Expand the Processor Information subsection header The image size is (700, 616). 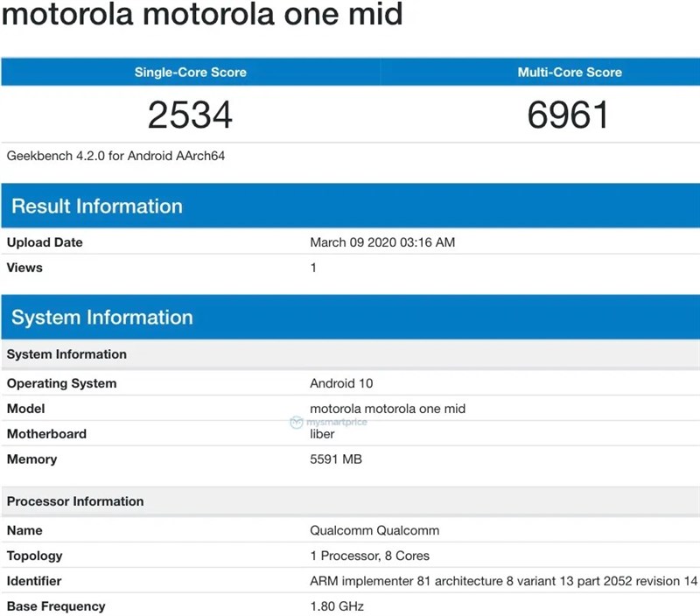point(75,501)
